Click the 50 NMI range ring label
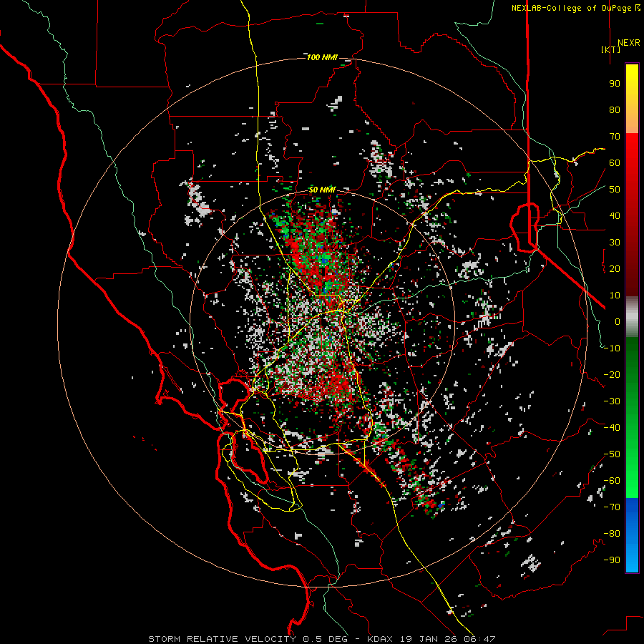Viewport: 644px width, 644px height. tap(322, 190)
